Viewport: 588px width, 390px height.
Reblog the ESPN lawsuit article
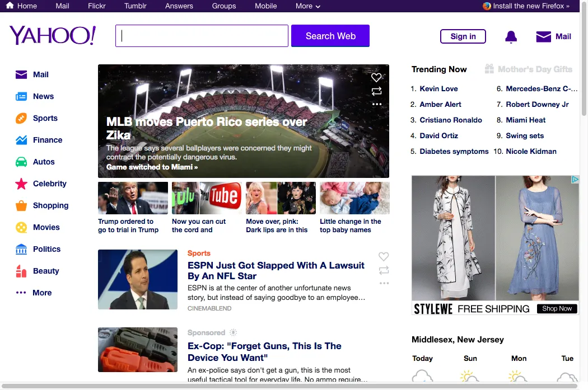384,270
